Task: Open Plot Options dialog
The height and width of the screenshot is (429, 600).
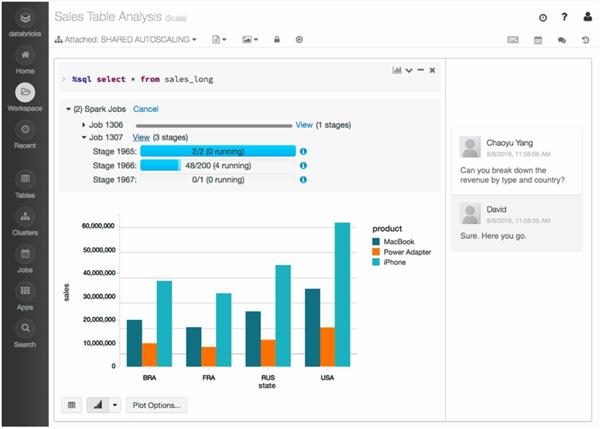Action: click(157, 405)
